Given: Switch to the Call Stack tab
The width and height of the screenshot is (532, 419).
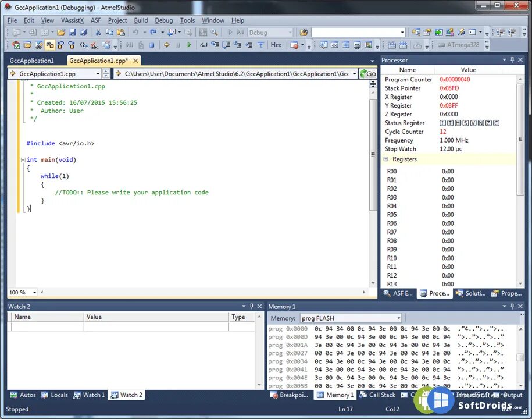Looking at the screenshot, I should click(377, 395).
